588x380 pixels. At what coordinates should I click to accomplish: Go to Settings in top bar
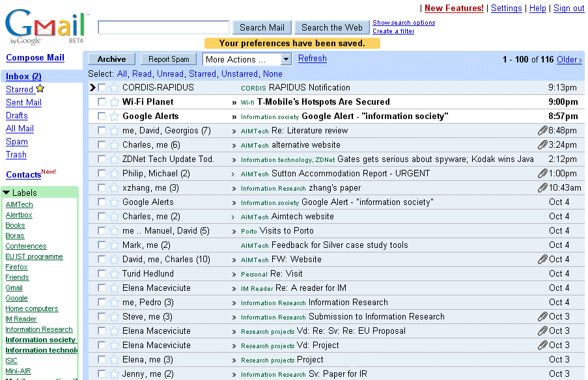(506, 8)
